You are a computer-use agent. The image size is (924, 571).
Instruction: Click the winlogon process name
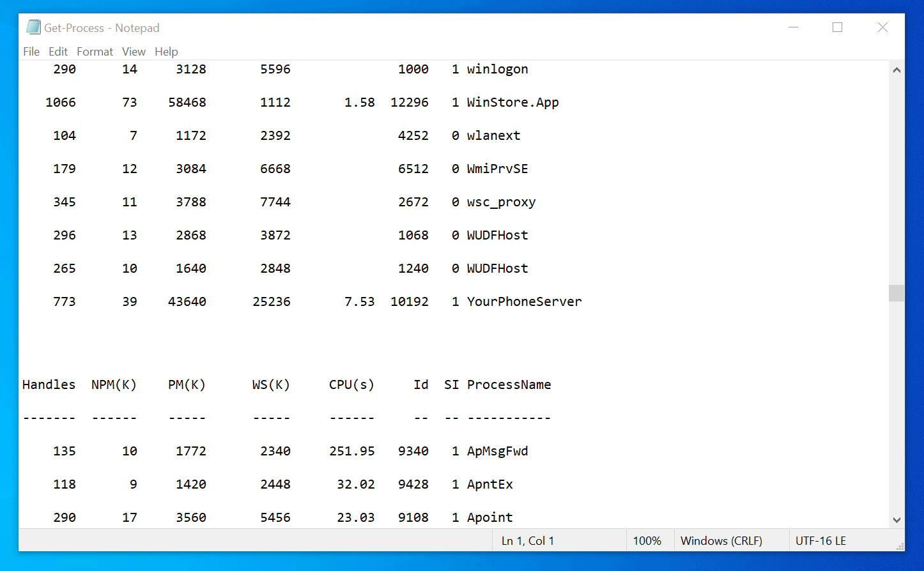click(x=498, y=69)
